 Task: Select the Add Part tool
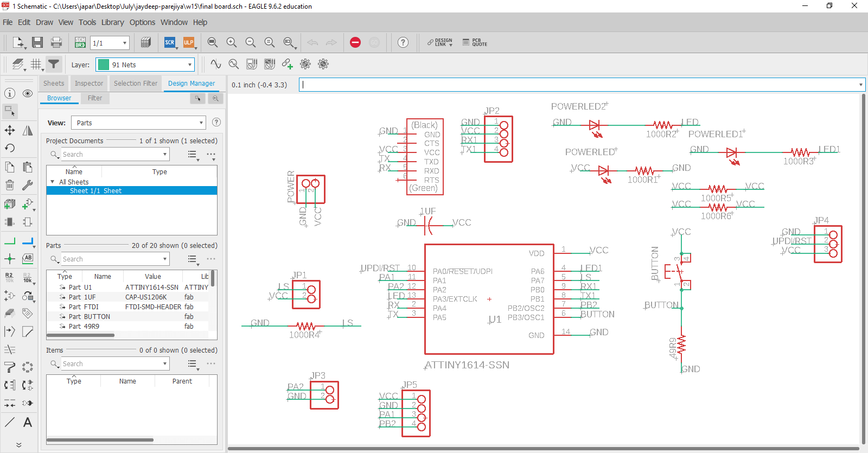tap(28, 204)
